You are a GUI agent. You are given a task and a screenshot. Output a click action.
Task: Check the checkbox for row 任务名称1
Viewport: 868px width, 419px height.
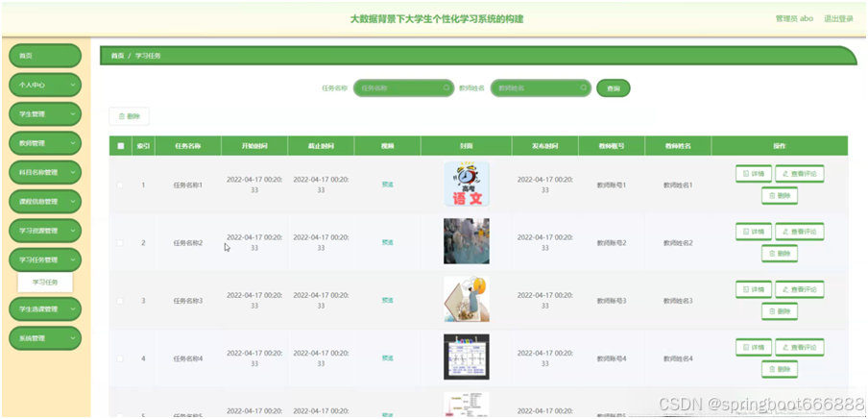(x=120, y=185)
